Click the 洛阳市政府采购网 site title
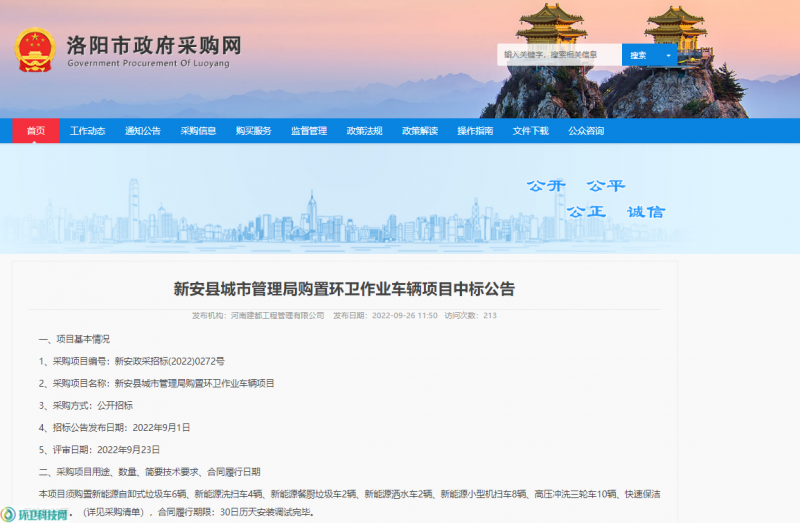The image size is (800, 523). click(x=153, y=46)
